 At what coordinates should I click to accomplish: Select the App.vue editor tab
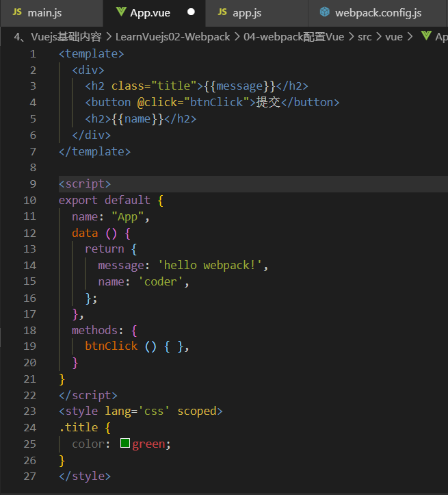154,13
